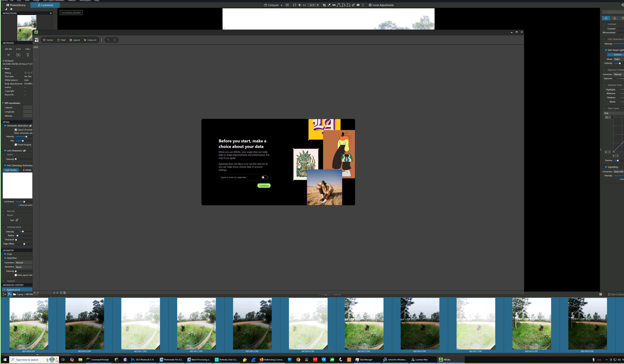624x364 pixels.
Task: Switch to the PhotoLibrary tab
Action: pyautogui.click(x=16, y=5)
